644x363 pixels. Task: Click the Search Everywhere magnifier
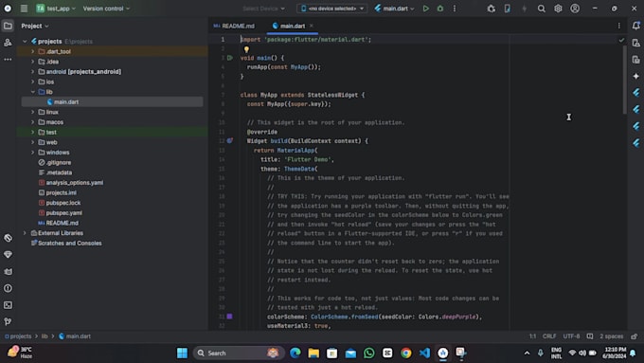coord(542,9)
